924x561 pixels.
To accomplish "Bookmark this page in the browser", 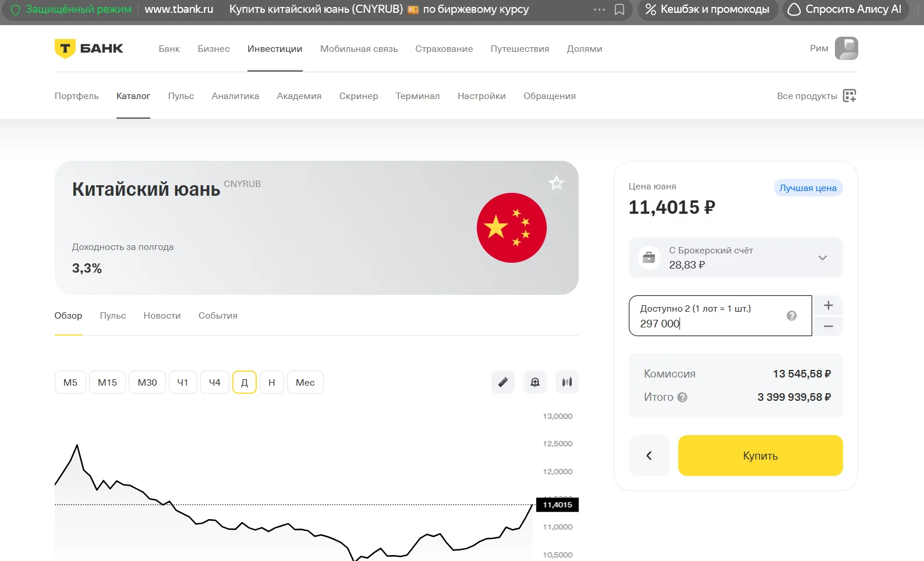I will (619, 9).
